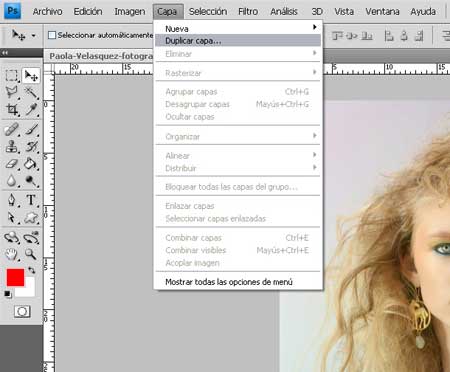This screenshot has width=450, height=372.
Task: Select the Crop tool
Action: coord(12,109)
